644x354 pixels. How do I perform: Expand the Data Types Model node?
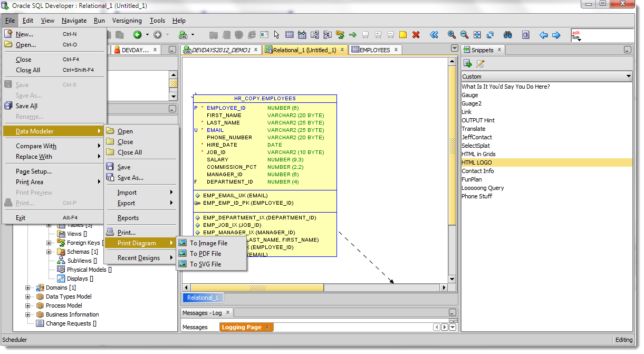[28, 296]
